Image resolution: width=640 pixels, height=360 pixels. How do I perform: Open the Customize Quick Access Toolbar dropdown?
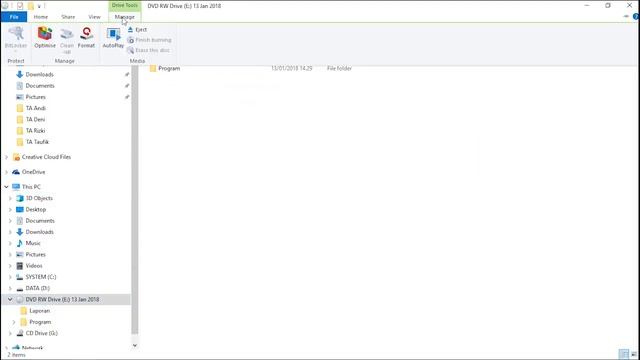tap(39, 6)
